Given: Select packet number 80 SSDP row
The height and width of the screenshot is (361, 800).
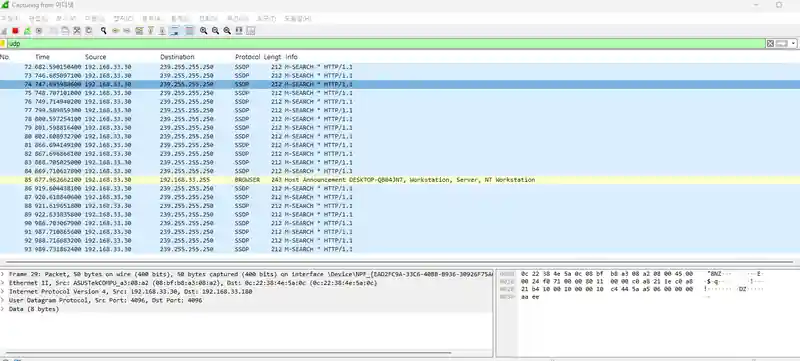Looking at the screenshot, I should point(400,136).
